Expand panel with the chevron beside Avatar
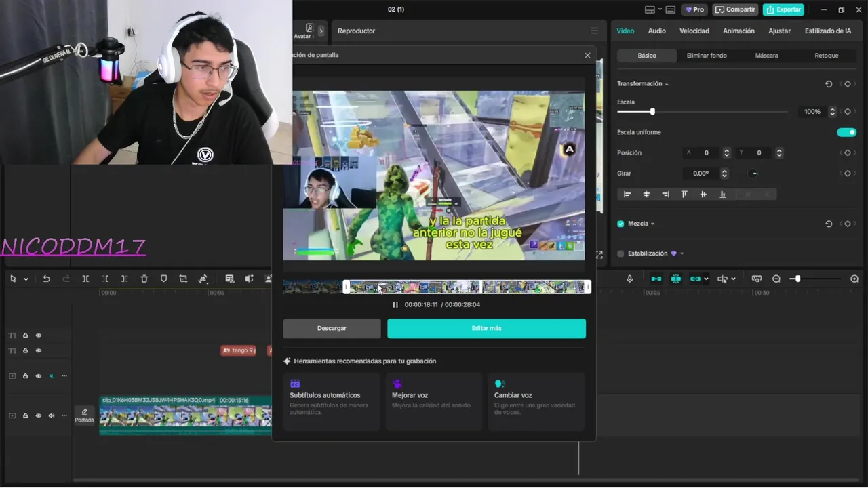Screen dimensions: 868x488 321,30
